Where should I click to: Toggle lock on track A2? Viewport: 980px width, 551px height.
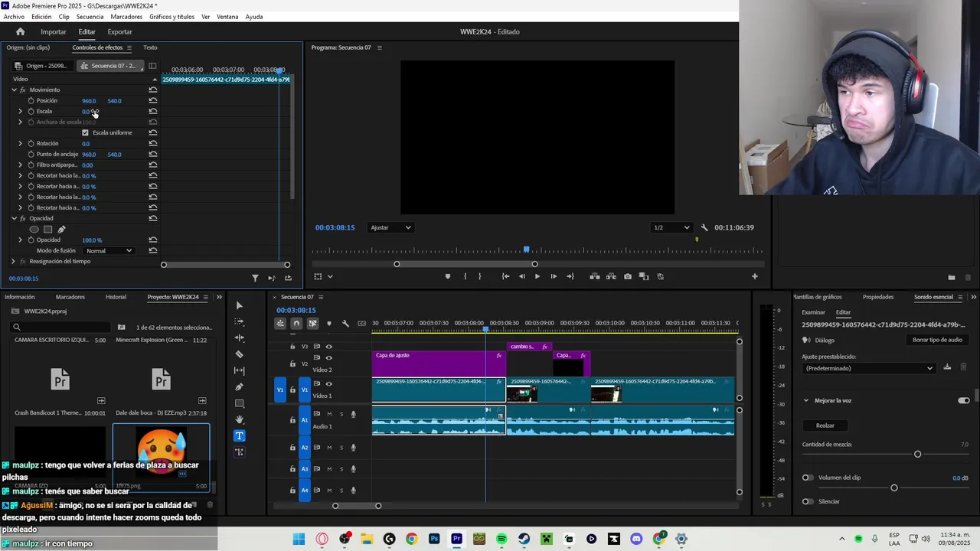[x=292, y=448]
